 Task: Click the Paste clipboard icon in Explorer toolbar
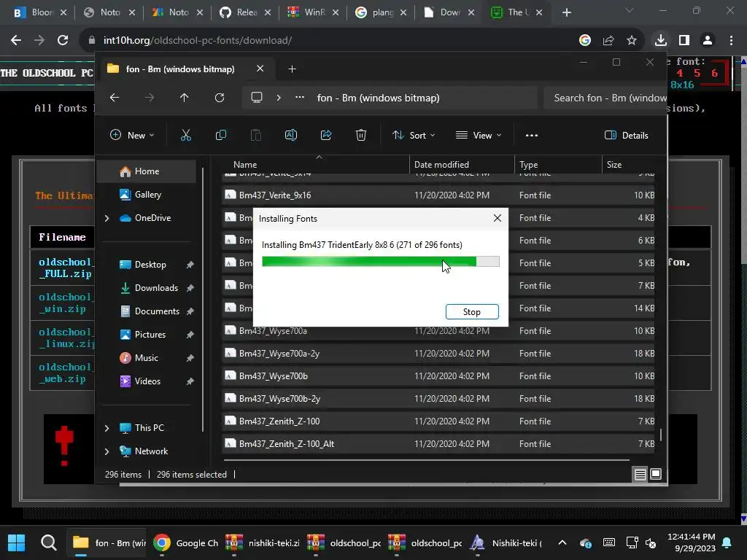pos(256,135)
